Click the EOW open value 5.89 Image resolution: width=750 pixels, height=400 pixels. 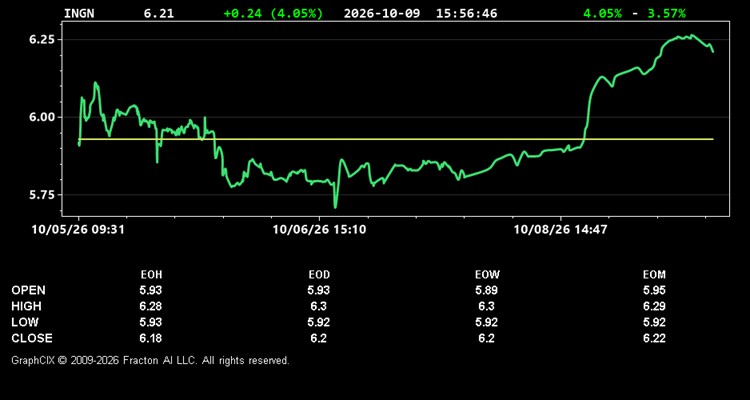[486, 290]
